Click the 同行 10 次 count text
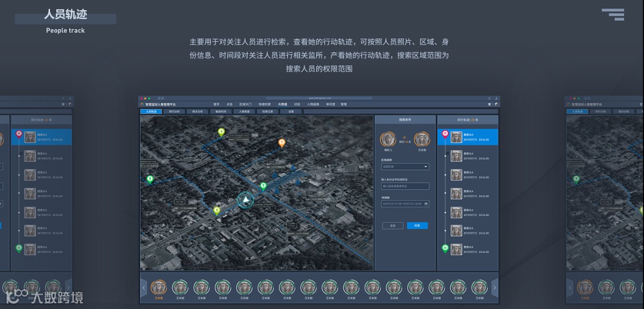 pos(405,142)
